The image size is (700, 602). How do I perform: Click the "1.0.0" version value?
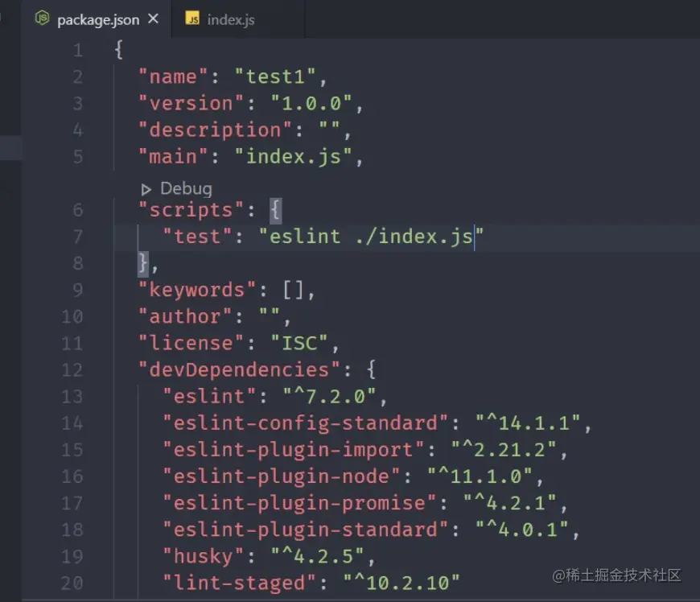tap(311, 104)
